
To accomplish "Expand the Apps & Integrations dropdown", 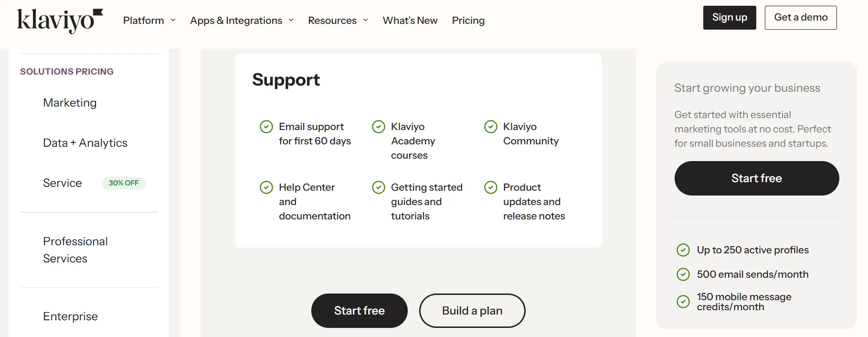I will [x=242, y=20].
